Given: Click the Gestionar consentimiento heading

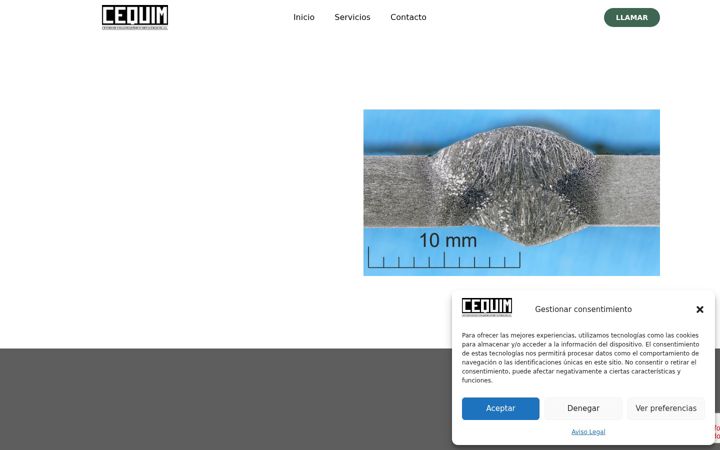Looking at the screenshot, I should pyautogui.click(x=583, y=309).
